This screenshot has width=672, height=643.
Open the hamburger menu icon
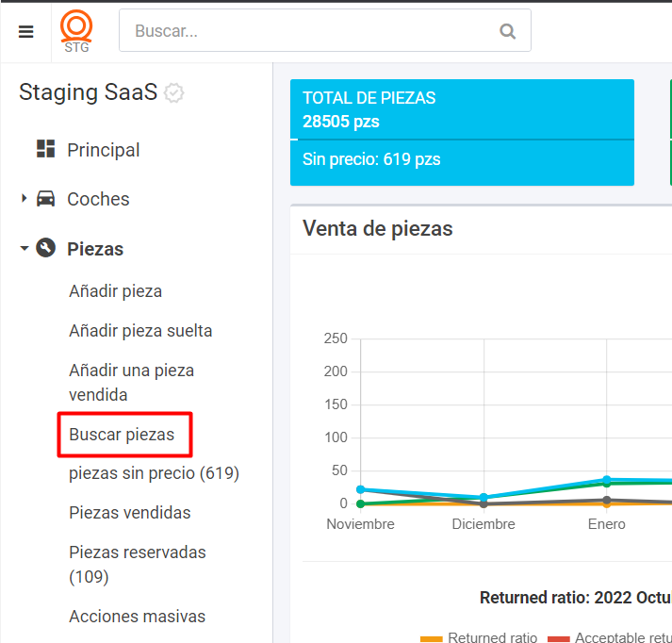pos(26,31)
